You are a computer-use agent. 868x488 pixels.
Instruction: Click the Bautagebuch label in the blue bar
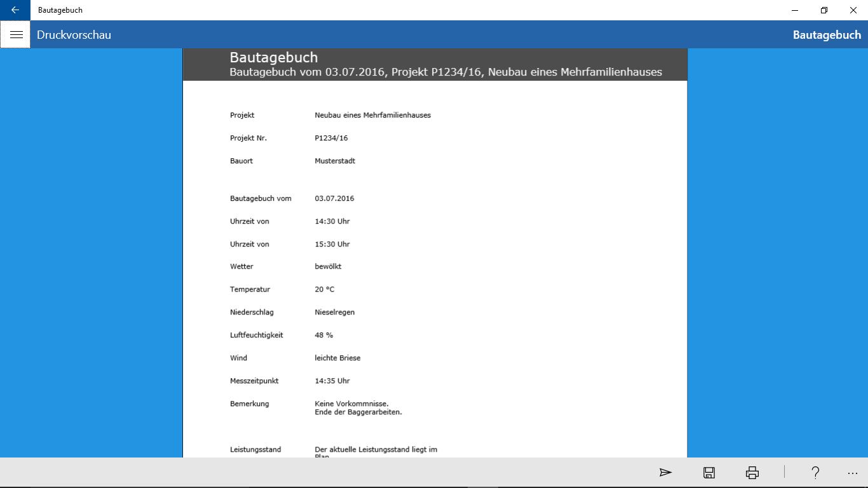click(826, 35)
